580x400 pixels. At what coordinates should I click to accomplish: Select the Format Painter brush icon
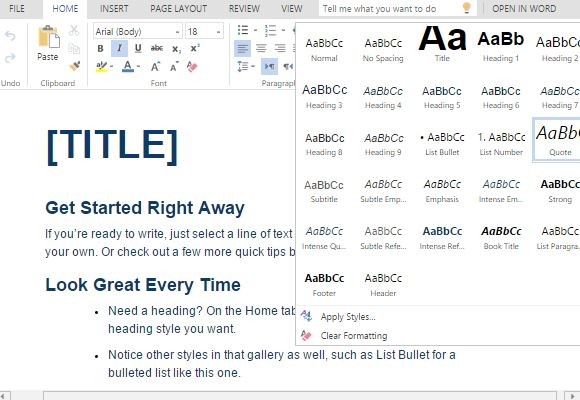74,66
